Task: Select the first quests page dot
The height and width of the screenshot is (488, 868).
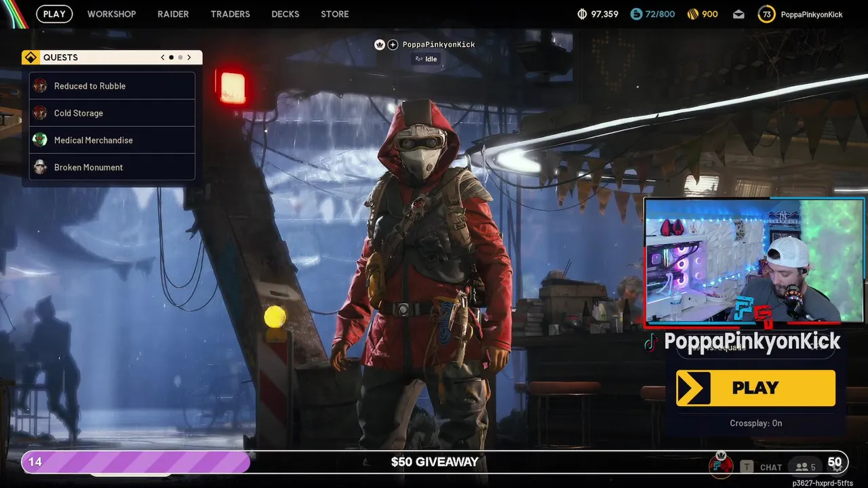Action: tap(171, 58)
